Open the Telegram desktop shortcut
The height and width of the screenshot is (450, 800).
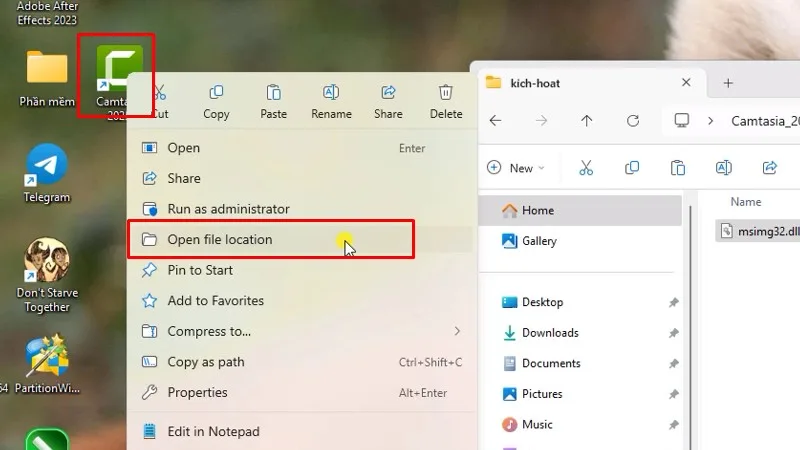(46, 173)
